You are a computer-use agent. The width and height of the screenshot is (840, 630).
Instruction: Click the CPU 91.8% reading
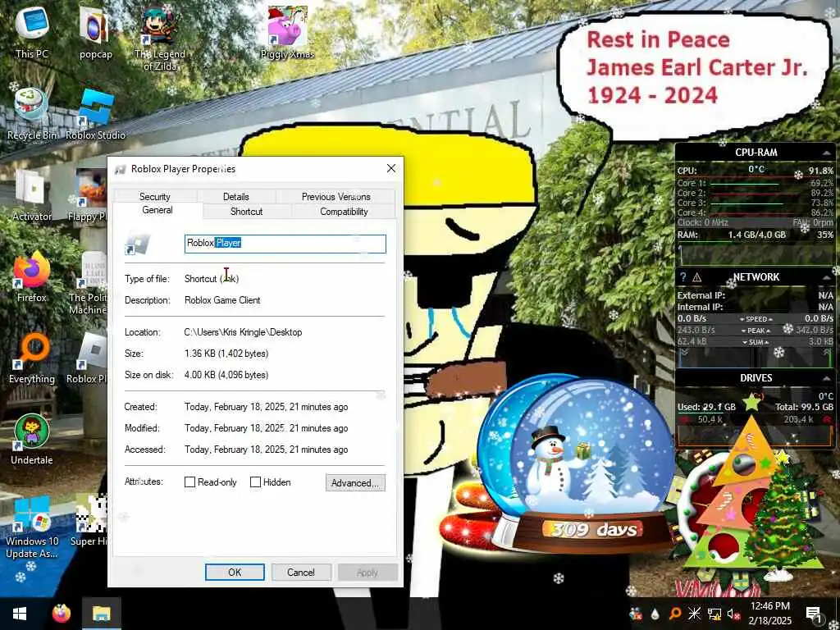click(x=820, y=171)
